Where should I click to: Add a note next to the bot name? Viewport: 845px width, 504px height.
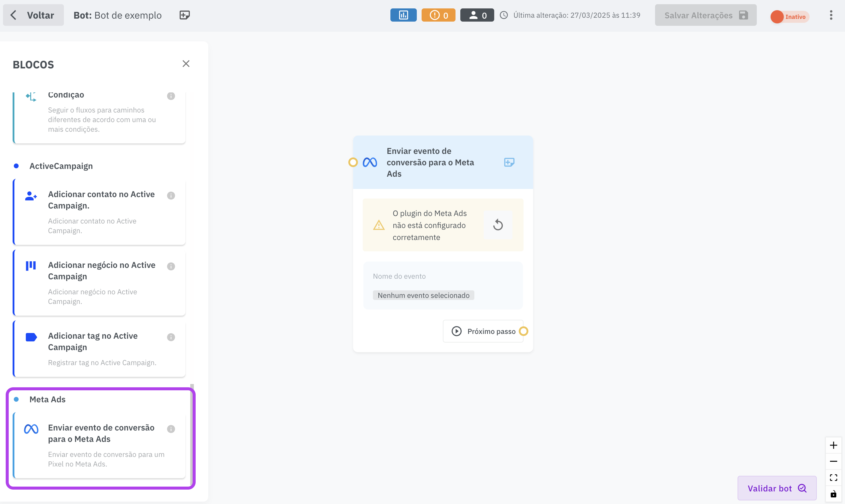185,15
